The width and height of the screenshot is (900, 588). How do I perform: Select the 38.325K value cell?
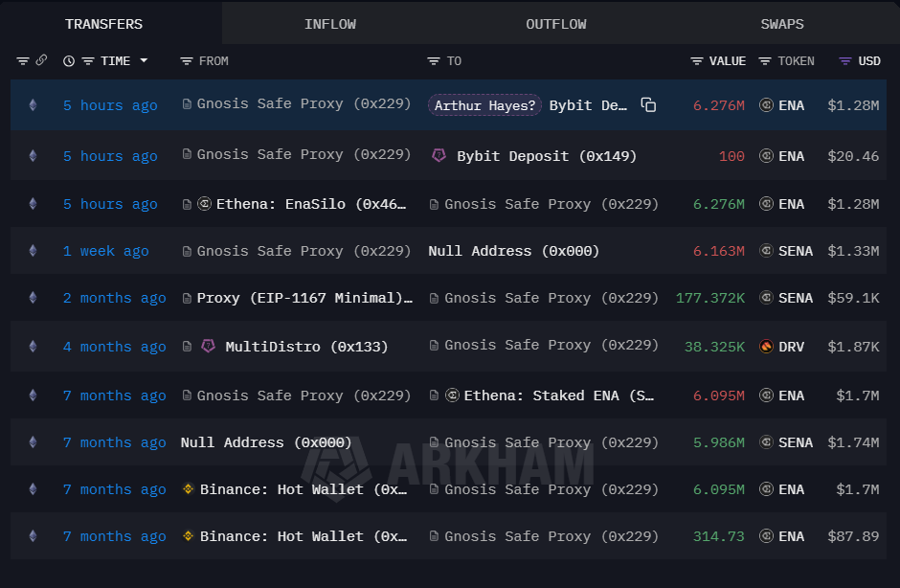click(714, 347)
